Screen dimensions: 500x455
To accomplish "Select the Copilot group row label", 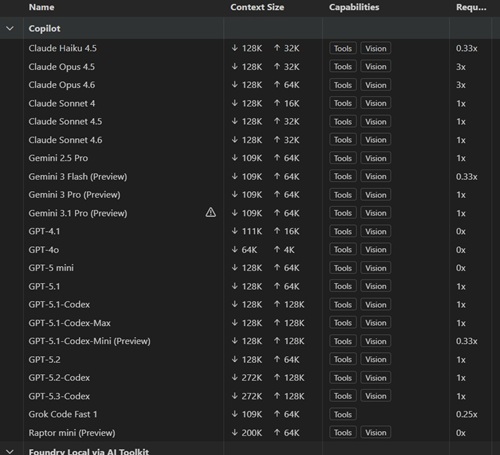I will tap(44, 29).
